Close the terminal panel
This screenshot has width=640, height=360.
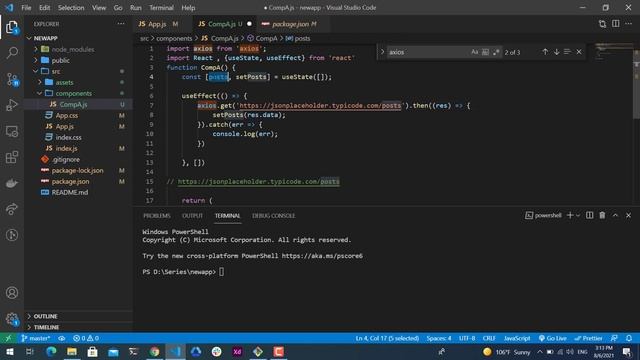628,215
